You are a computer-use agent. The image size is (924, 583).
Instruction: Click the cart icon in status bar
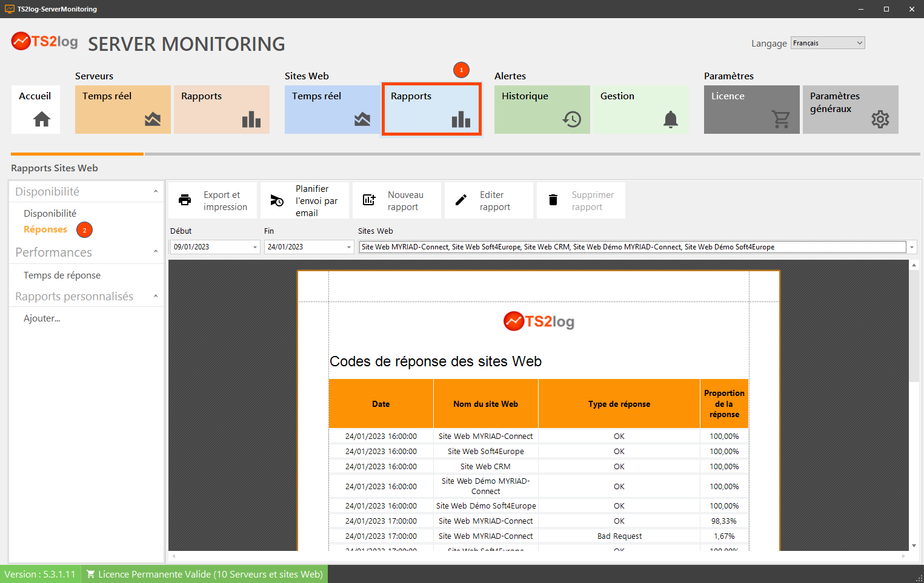click(x=90, y=574)
